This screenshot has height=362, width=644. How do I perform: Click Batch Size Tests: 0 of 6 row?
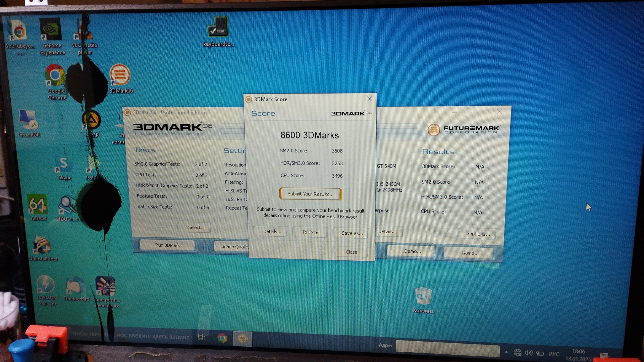173,207
